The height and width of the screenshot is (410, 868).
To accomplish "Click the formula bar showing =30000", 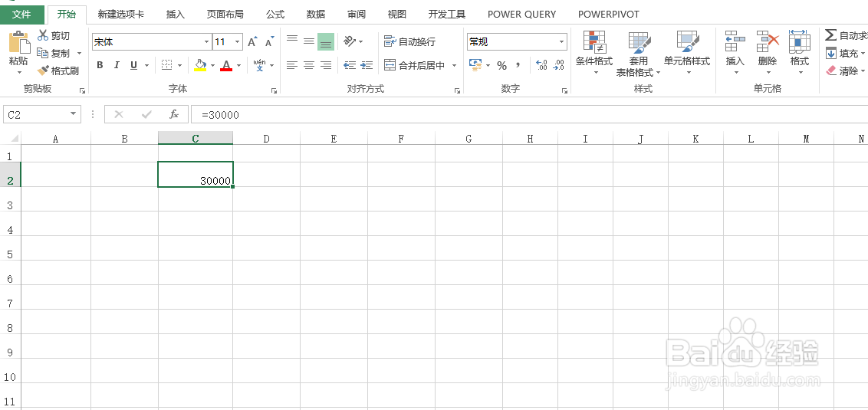I will click(529, 114).
